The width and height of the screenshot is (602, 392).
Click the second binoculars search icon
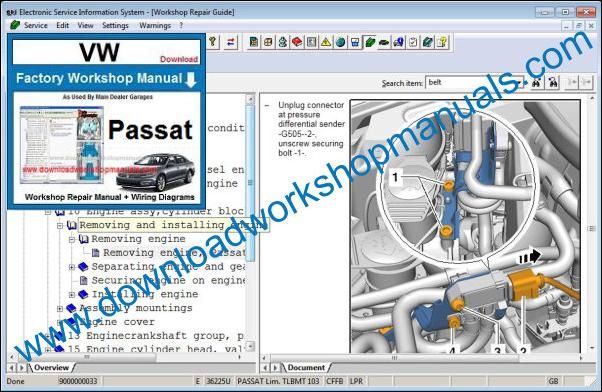coord(553,82)
